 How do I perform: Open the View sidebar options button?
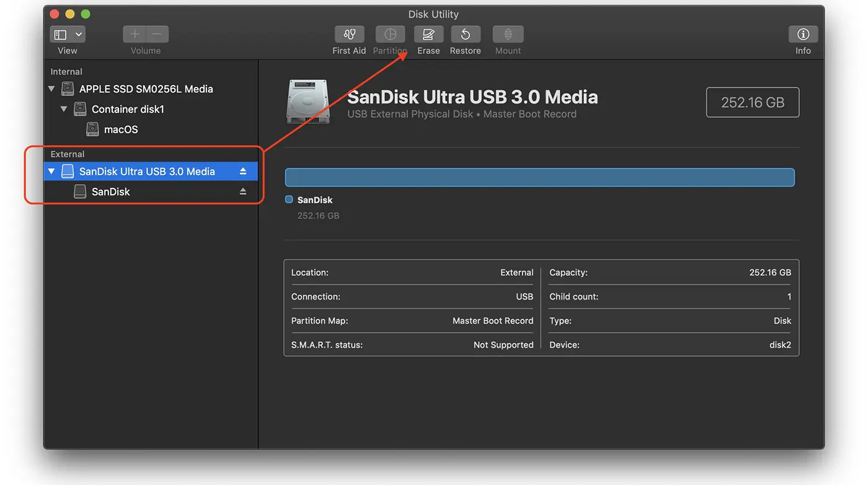click(61, 35)
